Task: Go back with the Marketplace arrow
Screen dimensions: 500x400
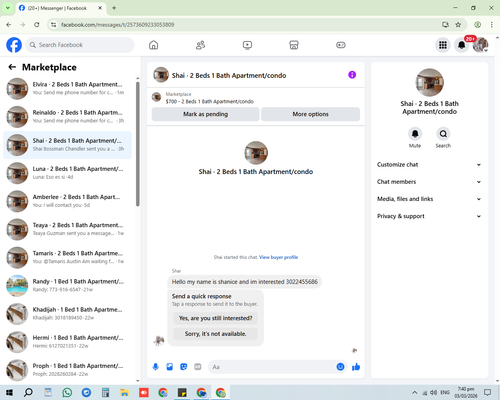Action: pos(12,67)
